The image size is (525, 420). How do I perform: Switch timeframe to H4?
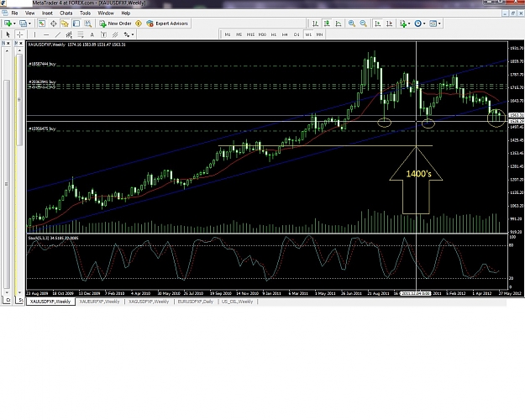(x=285, y=34)
